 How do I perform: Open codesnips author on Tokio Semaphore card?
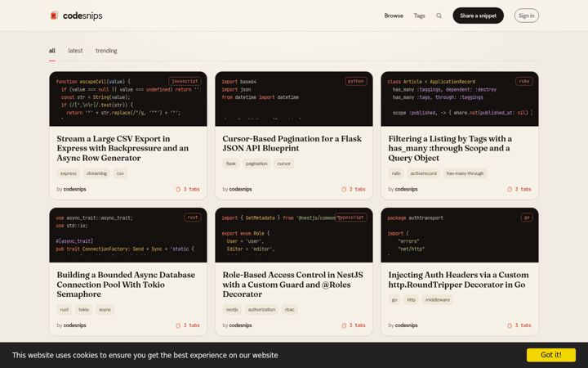[x=74, y=325]
